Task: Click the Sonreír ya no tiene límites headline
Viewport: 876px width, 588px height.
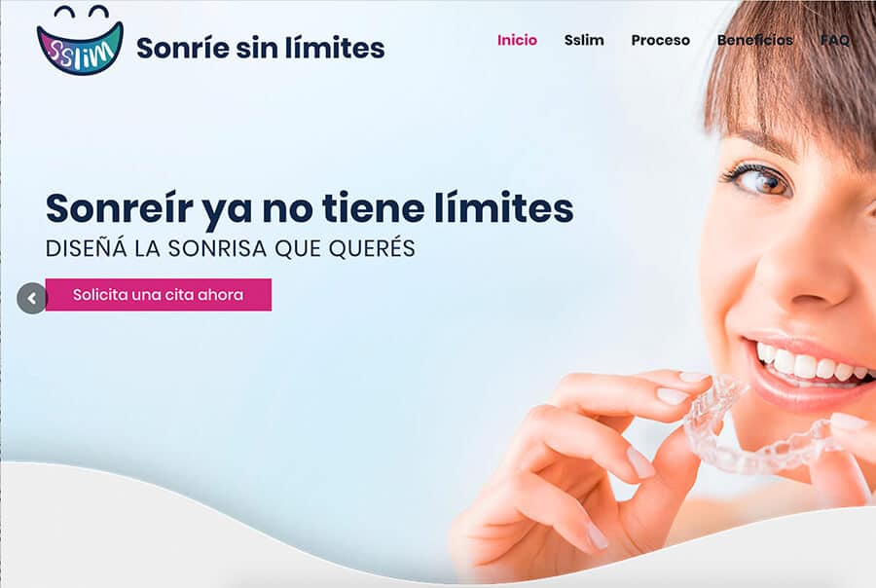Action: click(310, 208)
